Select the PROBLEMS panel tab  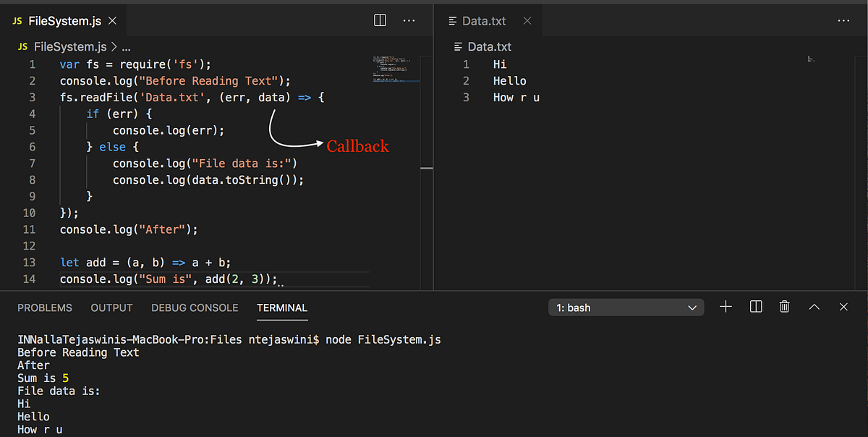pyautogui.click(x=44, y=307)
